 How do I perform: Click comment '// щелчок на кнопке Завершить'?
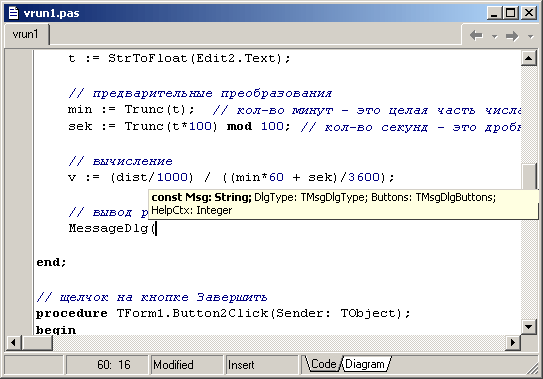pos(152,297)
